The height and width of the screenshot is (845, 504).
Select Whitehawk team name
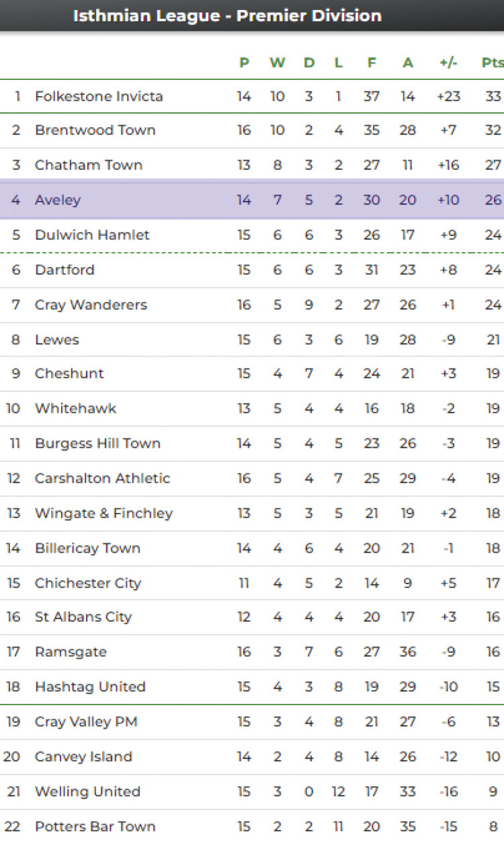[x=75, y=408]
